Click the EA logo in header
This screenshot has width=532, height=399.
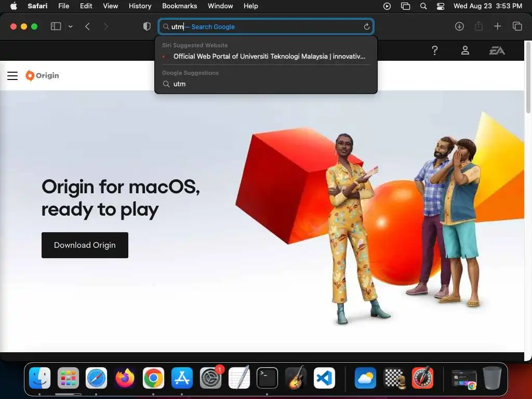tap(497, 50)
